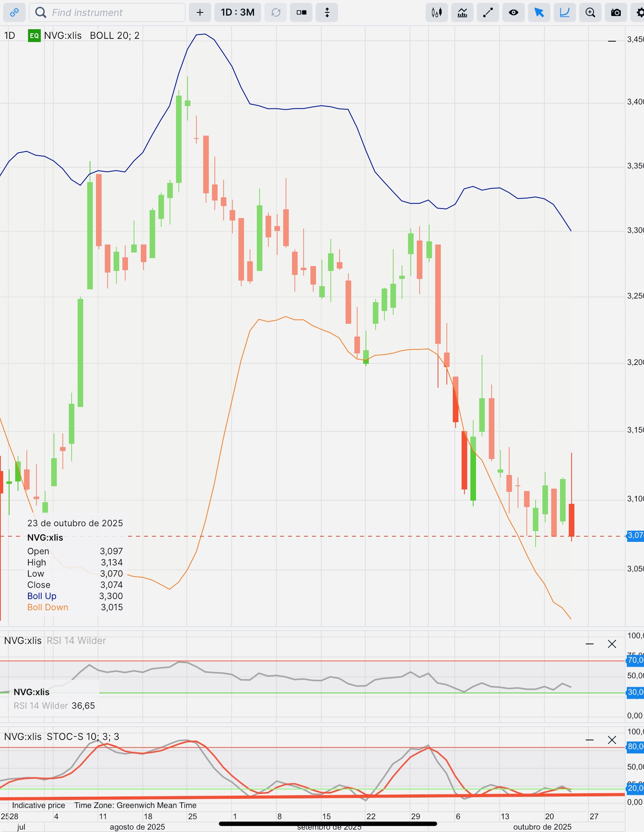Screen dimensions: 644x832
Task: Click the vertical scale adjust icon
Action: 327,12
